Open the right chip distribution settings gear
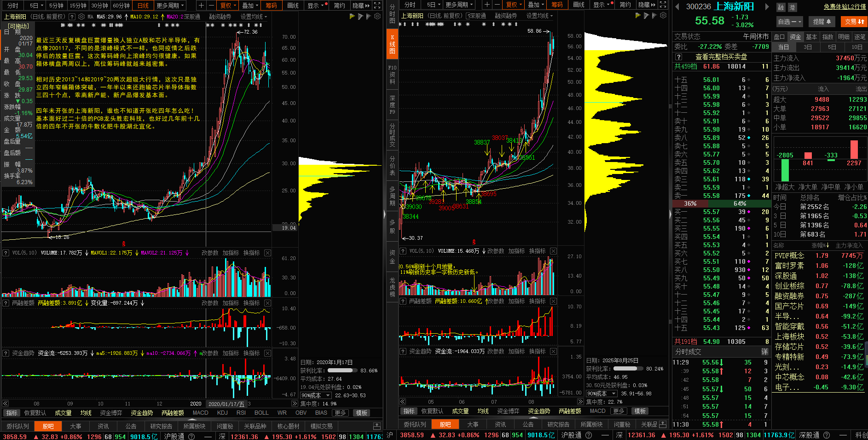The width and height of the screenshot is (868, 440). click(663, 15)
